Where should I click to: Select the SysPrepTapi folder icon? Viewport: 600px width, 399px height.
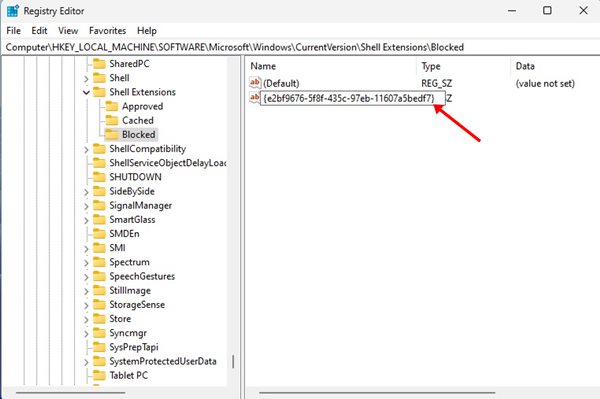pyautogui.click(x=99, y=347)
